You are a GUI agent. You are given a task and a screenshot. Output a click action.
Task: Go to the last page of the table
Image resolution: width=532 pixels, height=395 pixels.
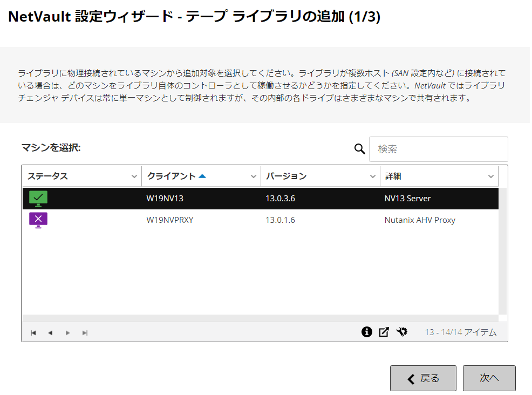point(85,333)
